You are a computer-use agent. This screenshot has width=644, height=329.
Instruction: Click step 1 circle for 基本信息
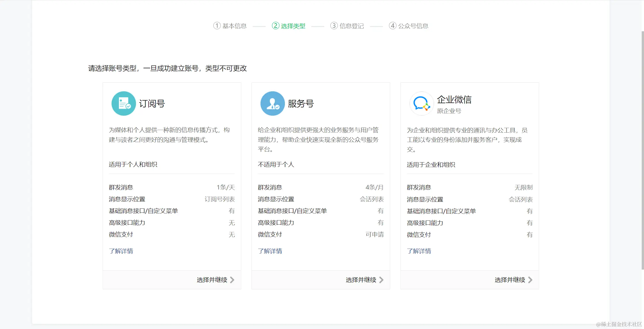(x=217, y=26)
